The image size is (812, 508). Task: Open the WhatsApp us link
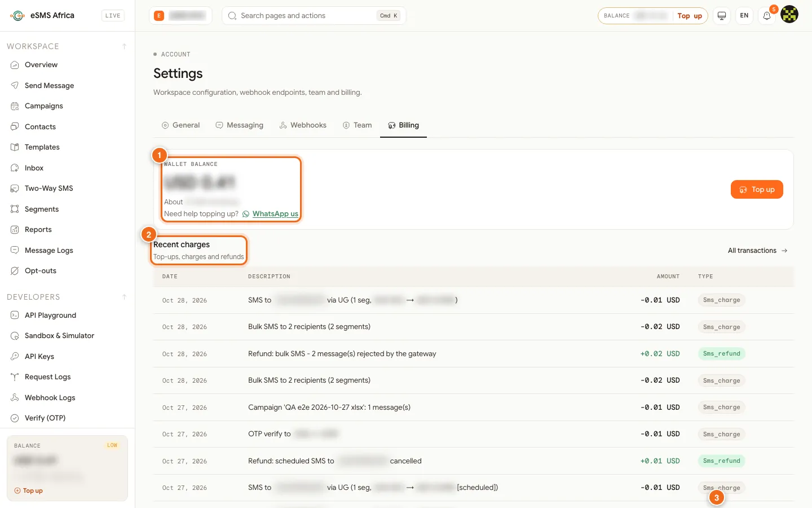275,214
